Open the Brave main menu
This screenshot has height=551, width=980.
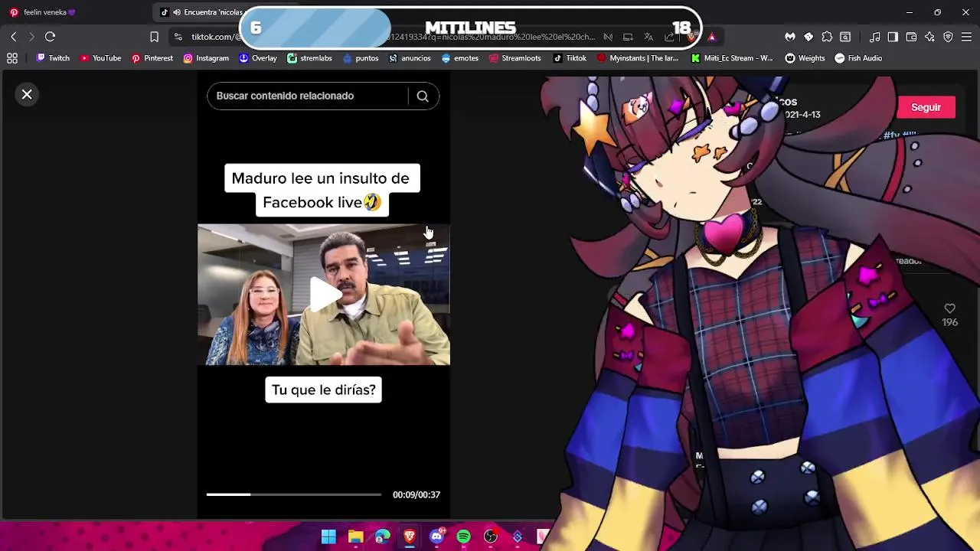[966, 37]
